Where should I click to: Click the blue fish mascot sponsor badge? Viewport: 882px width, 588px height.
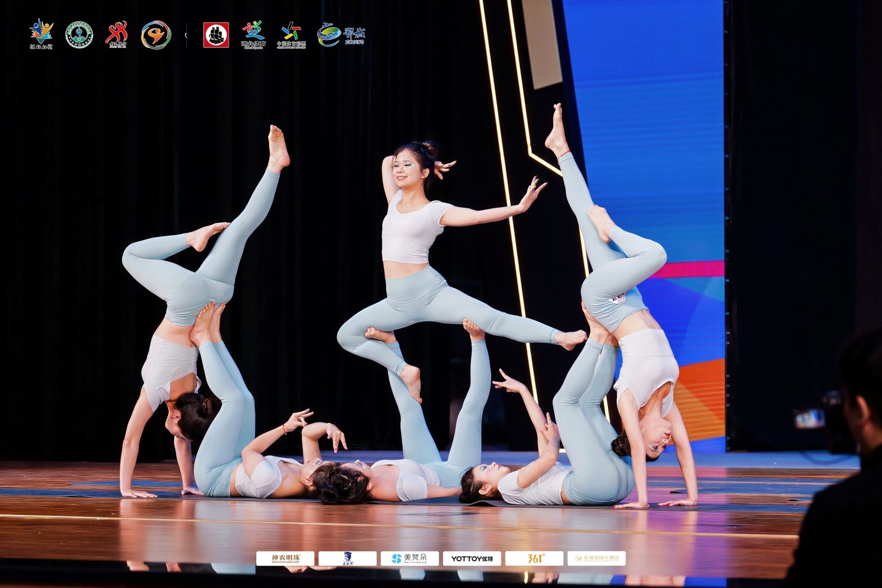348,558
